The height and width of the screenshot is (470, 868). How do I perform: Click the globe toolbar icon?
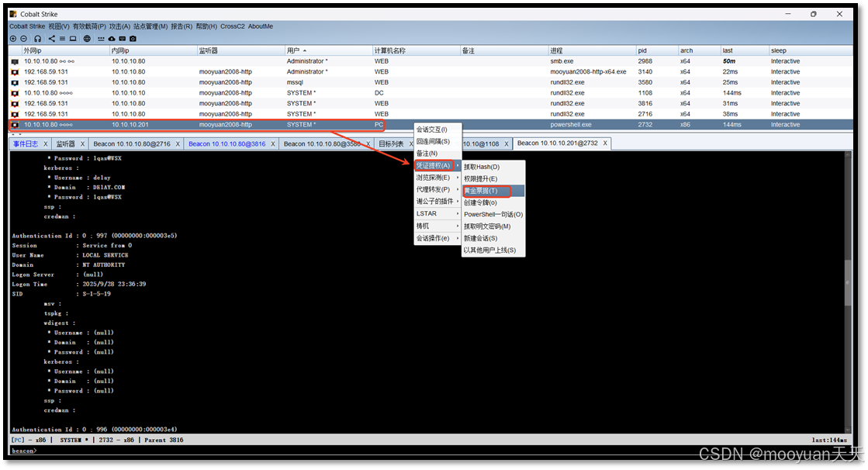[87, 39]
